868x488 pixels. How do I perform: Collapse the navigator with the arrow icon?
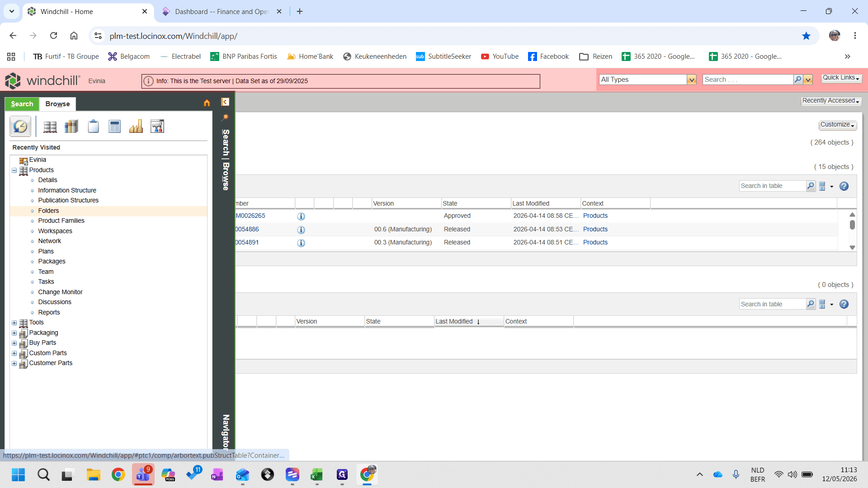[225, 102]
